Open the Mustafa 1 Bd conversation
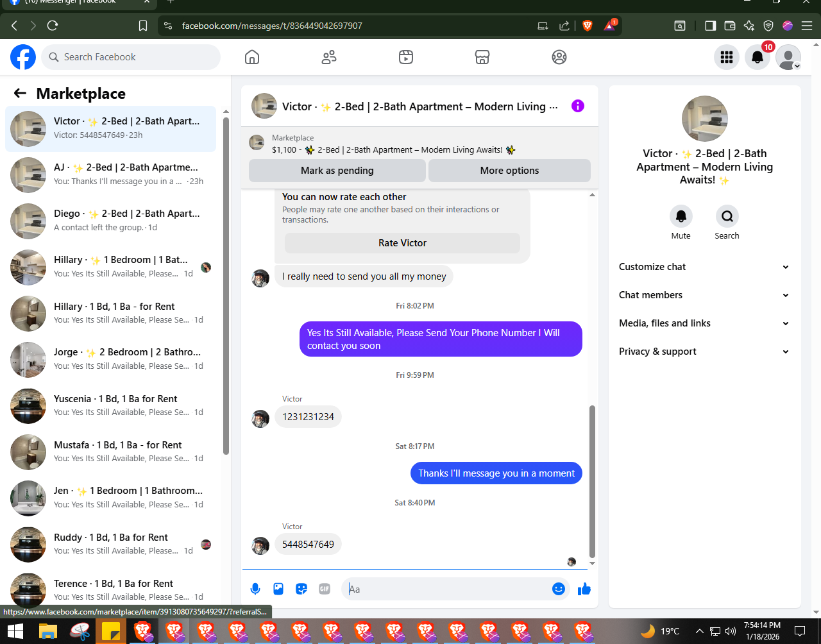Screen dimensions: 821x644 111,452
